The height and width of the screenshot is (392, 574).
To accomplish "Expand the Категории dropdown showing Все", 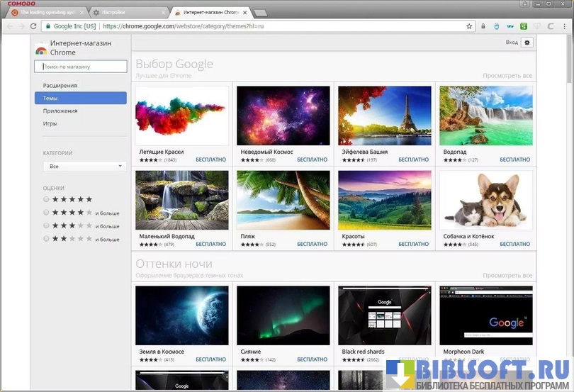I will pos(84,166).
